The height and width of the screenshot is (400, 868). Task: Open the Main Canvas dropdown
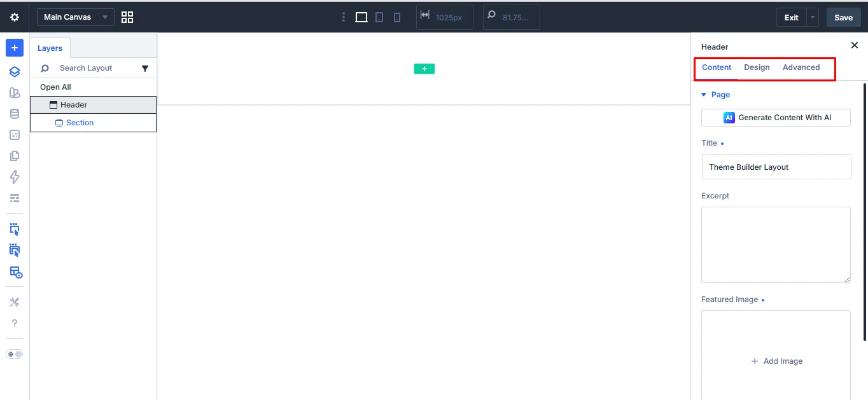tap(76, 17)
